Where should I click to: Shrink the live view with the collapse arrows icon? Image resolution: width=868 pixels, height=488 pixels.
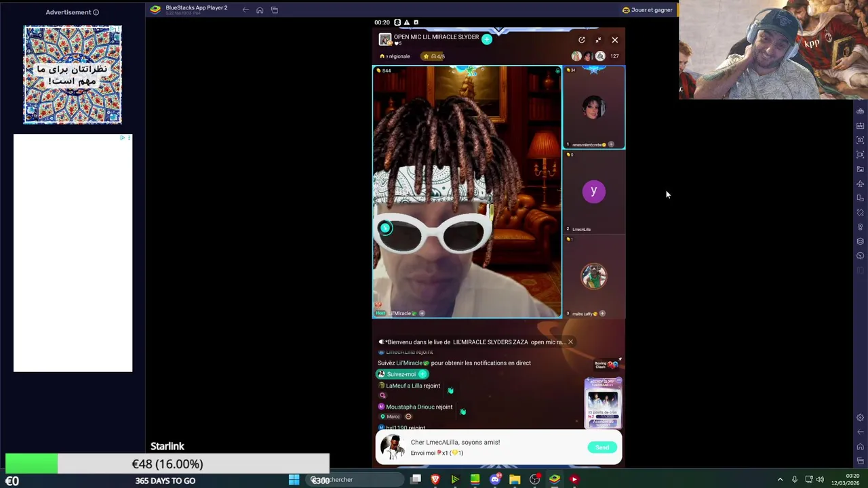tap(598, 40)
